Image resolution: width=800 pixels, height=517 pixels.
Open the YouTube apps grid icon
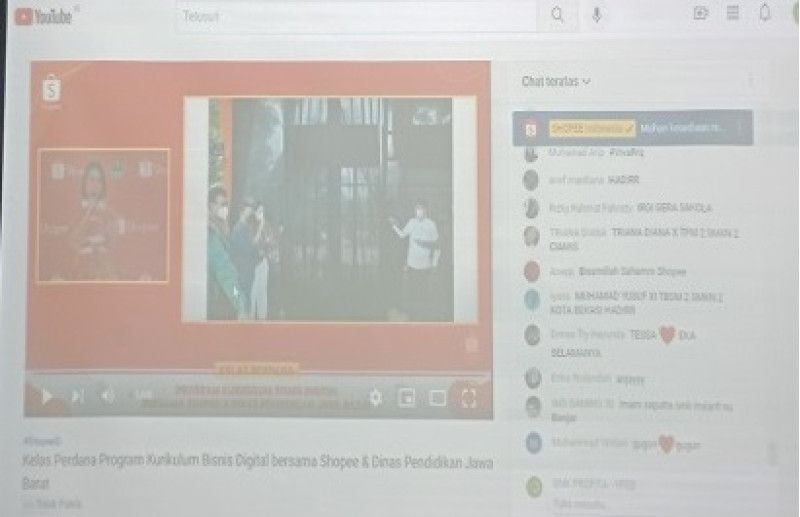point(732,13)
